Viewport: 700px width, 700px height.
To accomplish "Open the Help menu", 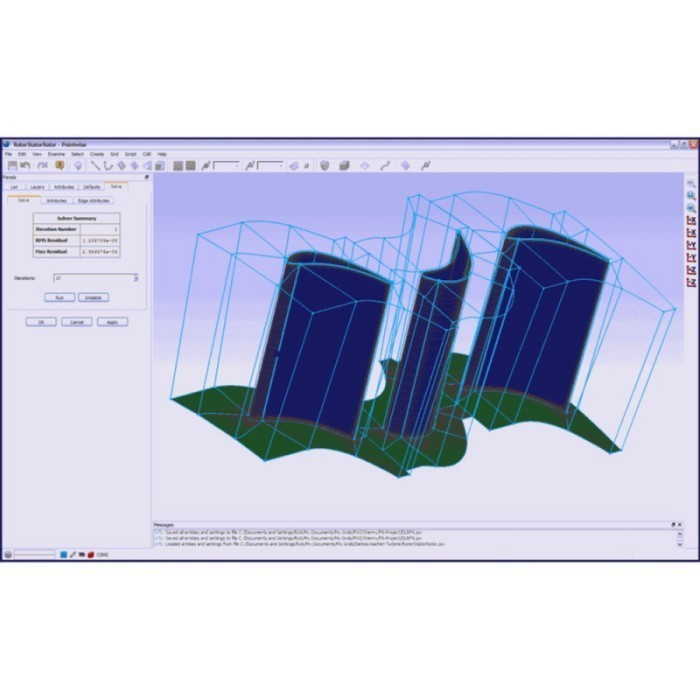I will pos(162,154).
